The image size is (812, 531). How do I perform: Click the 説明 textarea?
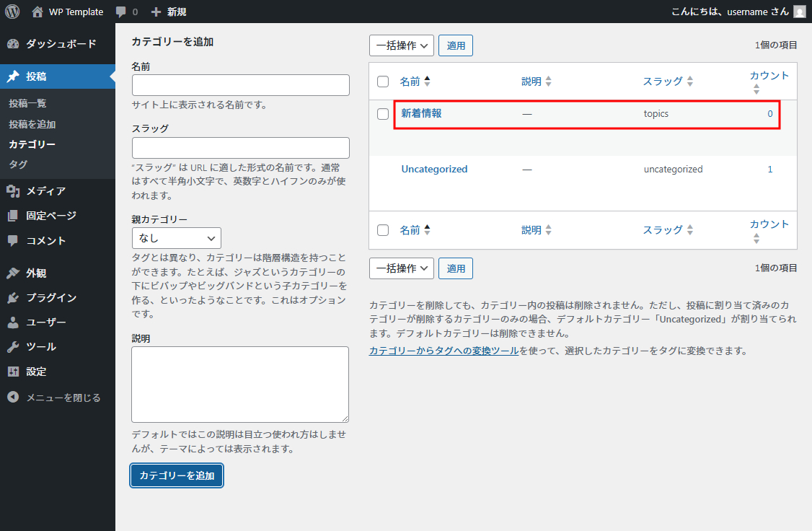coord(240,385)
